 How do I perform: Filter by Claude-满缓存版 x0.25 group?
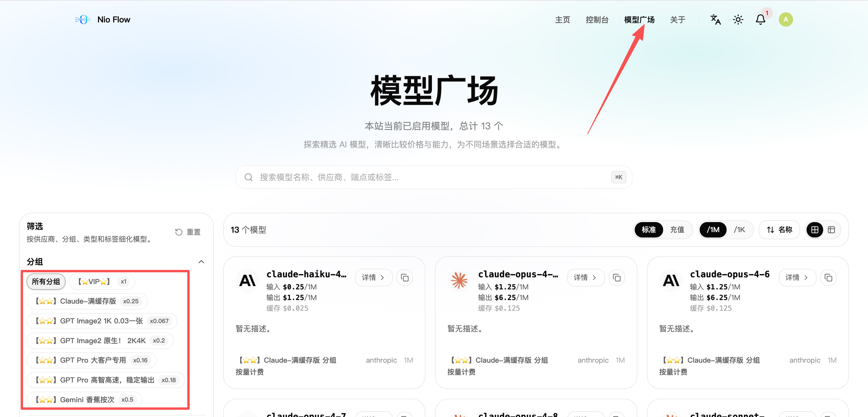pos(87,301)
